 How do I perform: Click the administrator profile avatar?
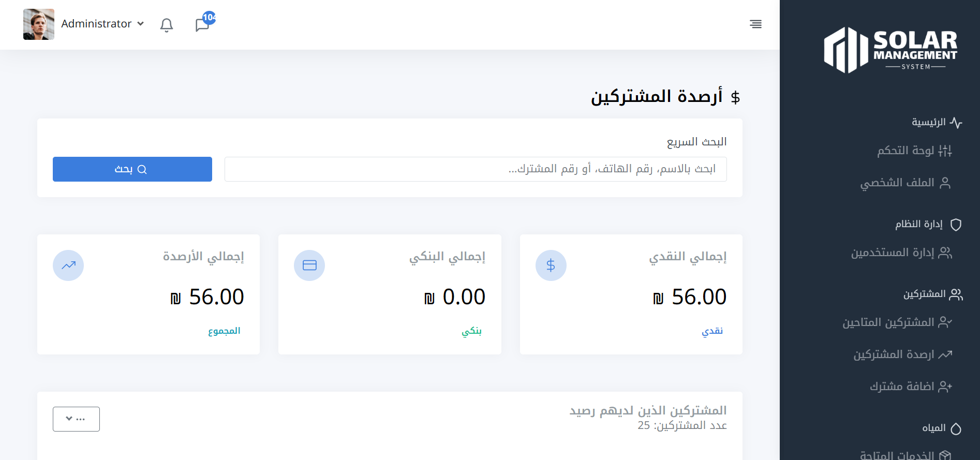click(39, 24)
